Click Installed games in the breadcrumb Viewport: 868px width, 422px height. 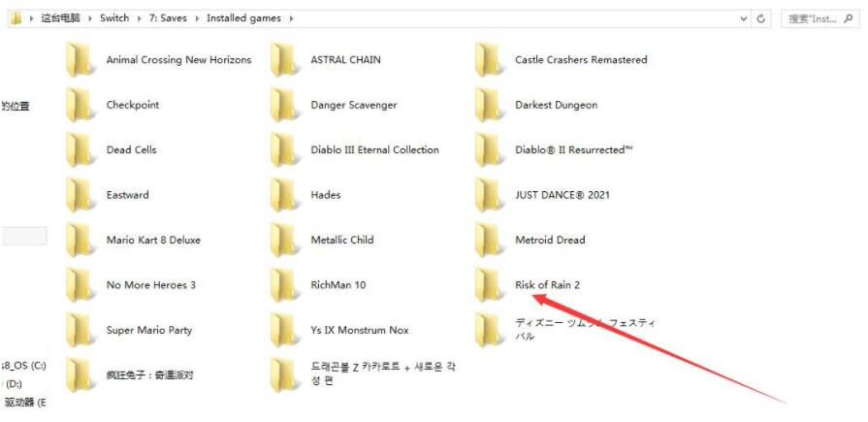[243, 18]
